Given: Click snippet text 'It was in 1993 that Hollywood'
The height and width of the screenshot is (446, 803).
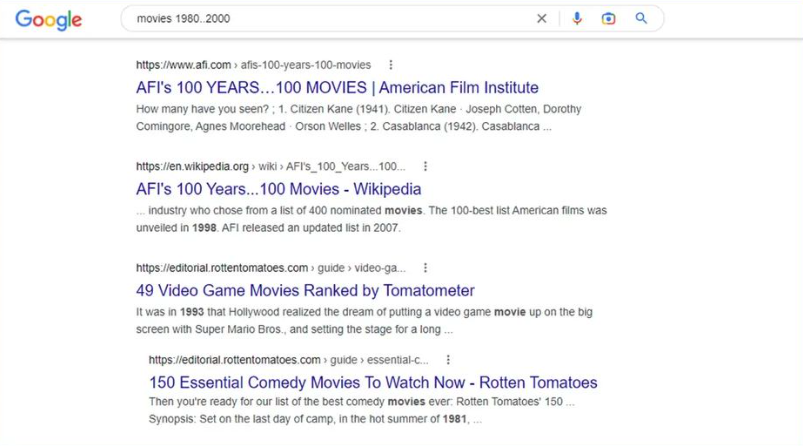Looking at the screenshot, I should (364, 312).
